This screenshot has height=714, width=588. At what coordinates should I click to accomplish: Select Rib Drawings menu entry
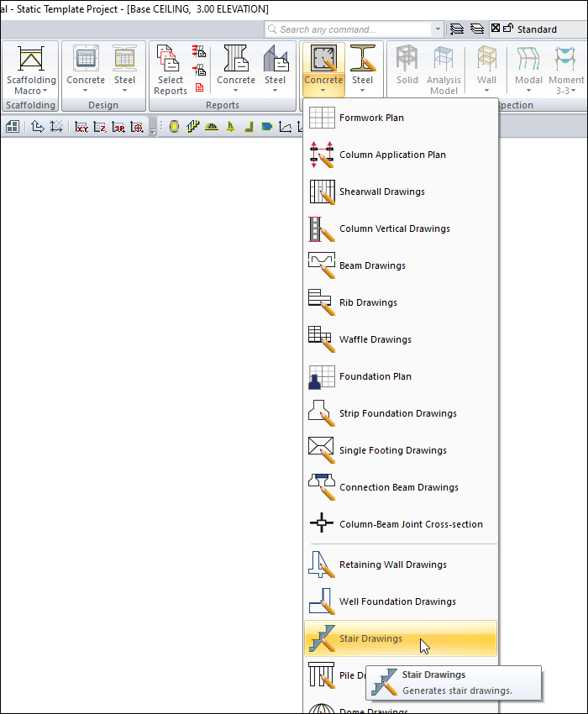tap(401, 302)
